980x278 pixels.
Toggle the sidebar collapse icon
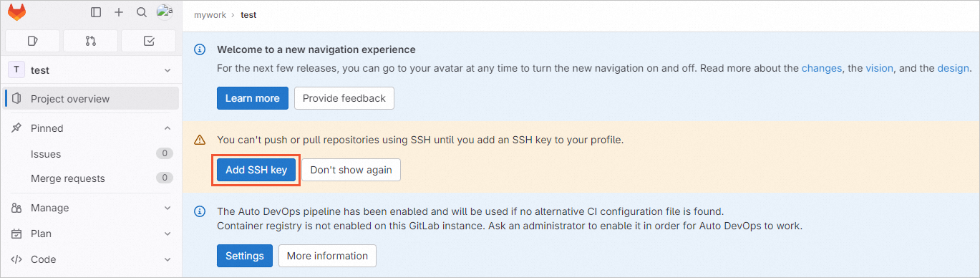96,12
